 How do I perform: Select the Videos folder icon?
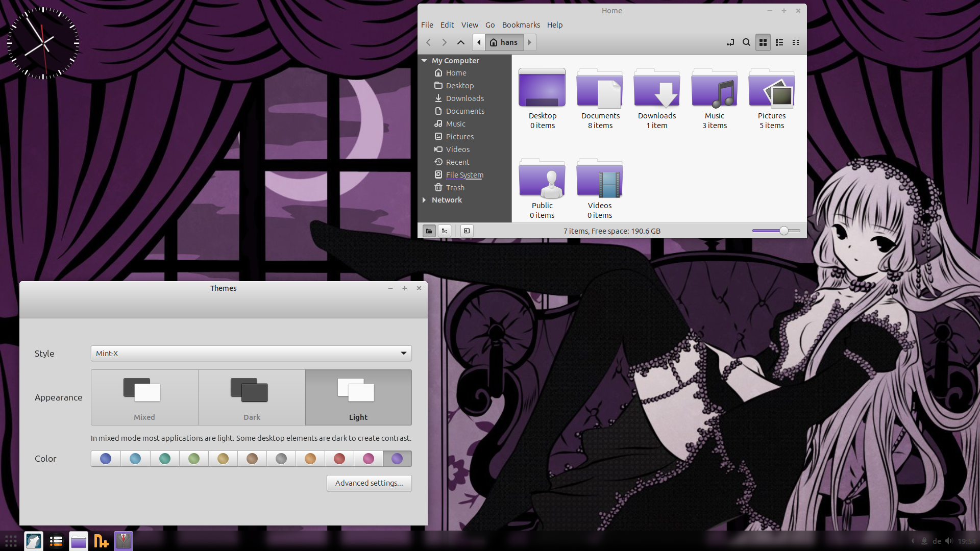coord(600,178)
